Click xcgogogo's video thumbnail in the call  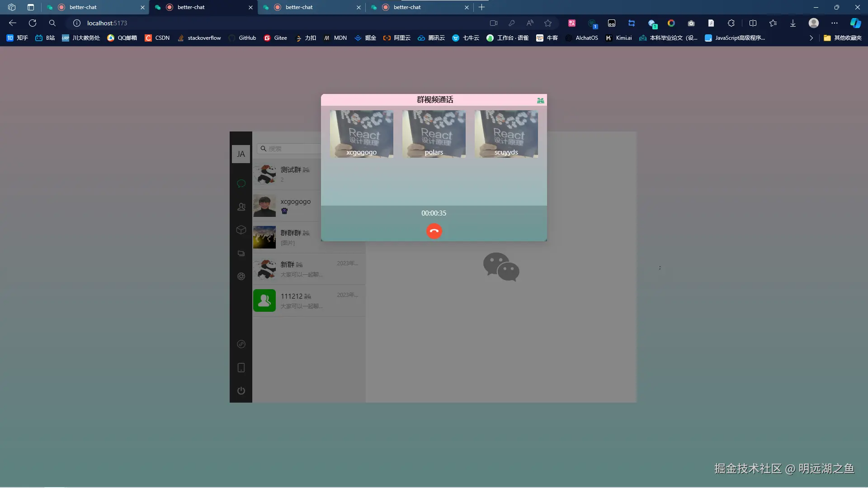point(361,134)
